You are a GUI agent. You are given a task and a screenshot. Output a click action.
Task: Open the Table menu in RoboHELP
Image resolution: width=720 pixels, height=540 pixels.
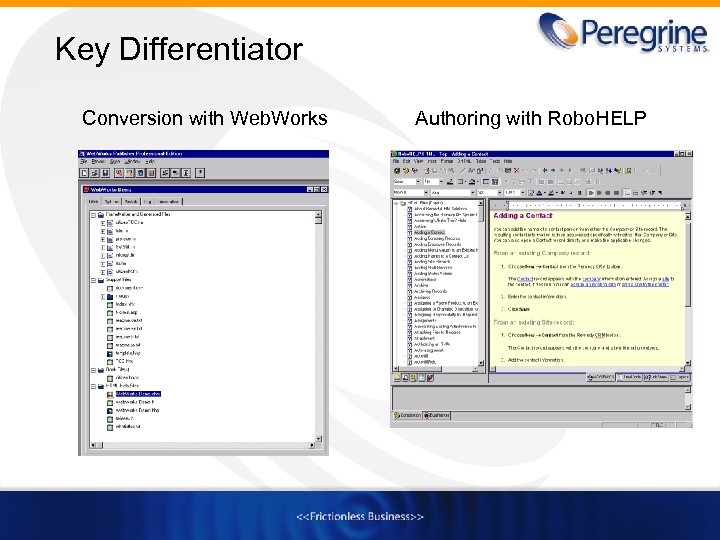[481, 162]
